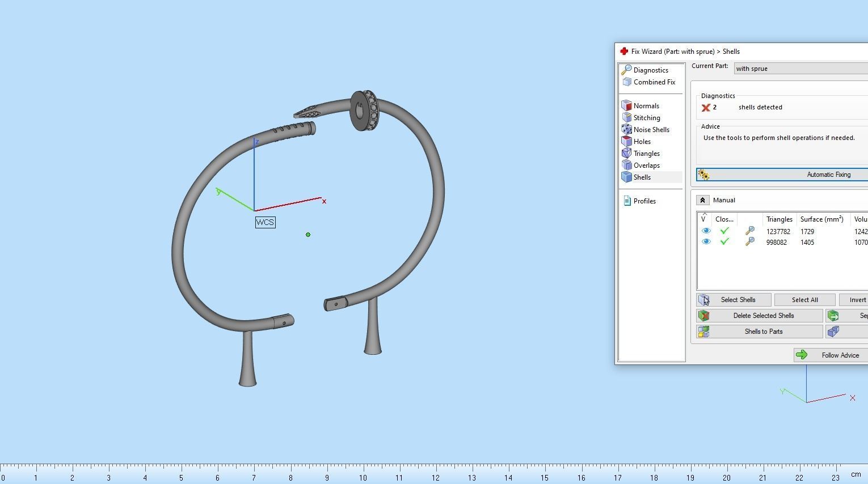Hide the shell with 1237782 triangles
The width and height of the screenshot is (868, 484).
(706, 231)
